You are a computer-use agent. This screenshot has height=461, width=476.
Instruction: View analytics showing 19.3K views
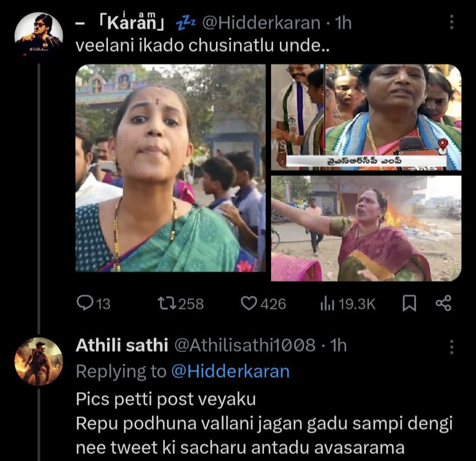[328, 303]
